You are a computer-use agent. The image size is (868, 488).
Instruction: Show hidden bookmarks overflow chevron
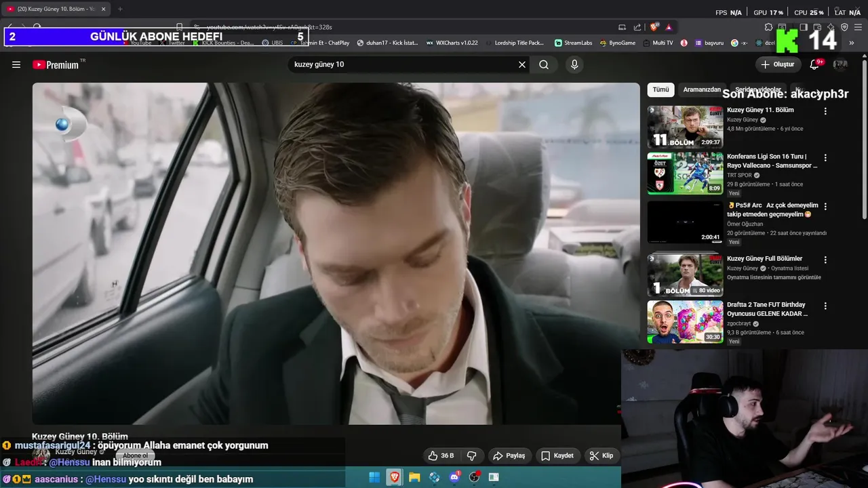click(x=851, y=43)
